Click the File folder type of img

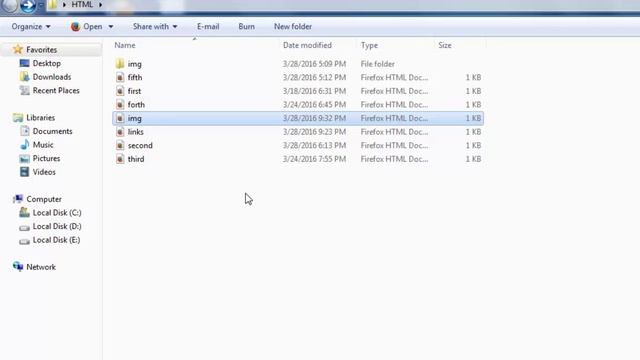(x=378, y=64)
